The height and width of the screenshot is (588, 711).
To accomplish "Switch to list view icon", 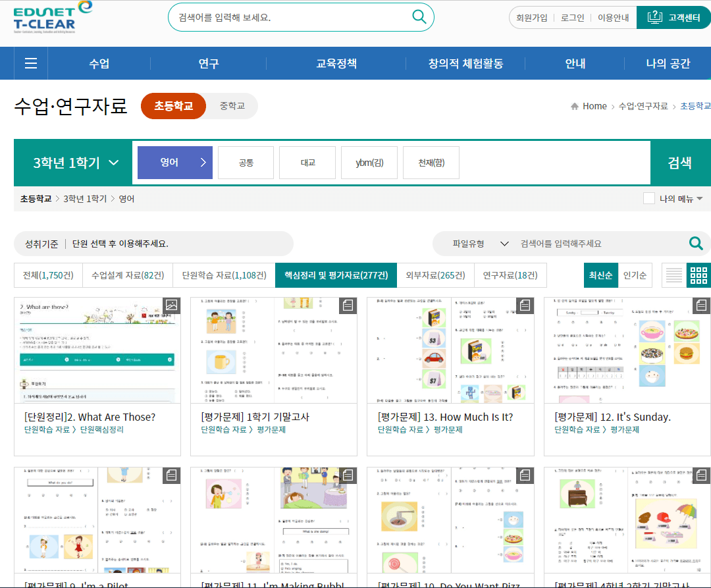I will [674, 275].
